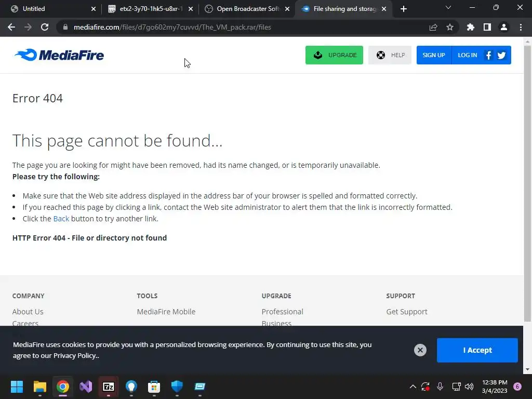
Task: Follow the blue Back link
Action: [x=61, y=219]
